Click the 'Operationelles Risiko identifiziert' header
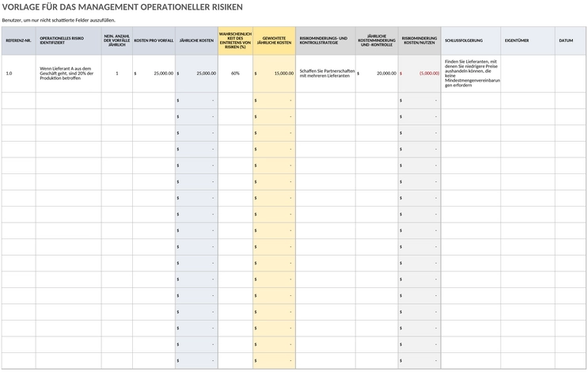Screen dimensions: 588x372 [x=69, y=40]
